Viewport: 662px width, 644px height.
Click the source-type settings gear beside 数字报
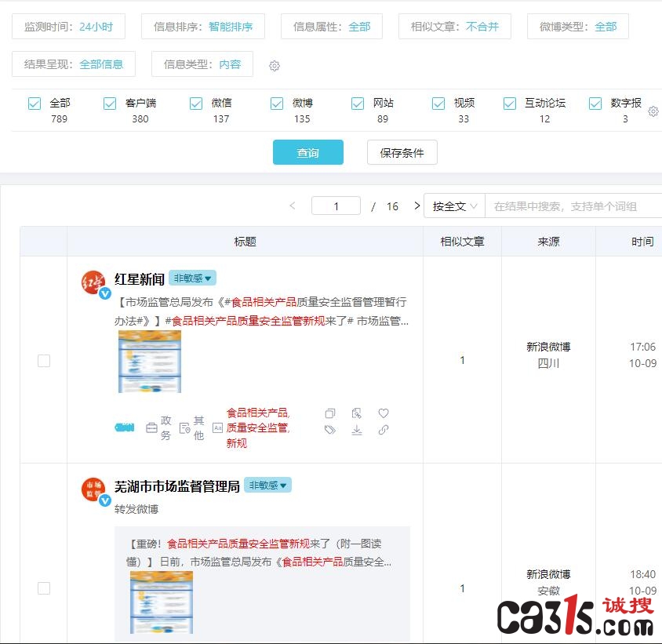click(x=653, y=111)
